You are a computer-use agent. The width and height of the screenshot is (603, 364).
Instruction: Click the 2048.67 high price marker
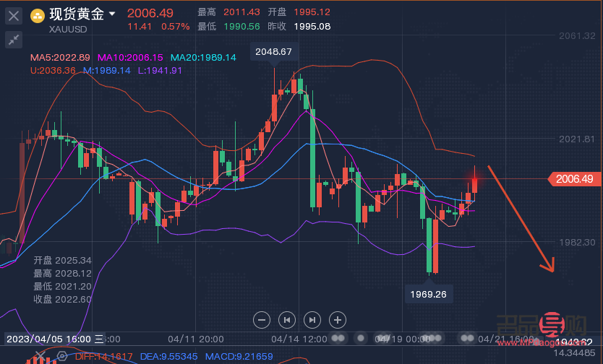point(273,51)
